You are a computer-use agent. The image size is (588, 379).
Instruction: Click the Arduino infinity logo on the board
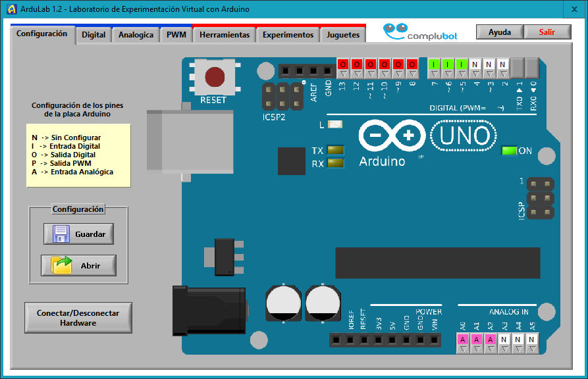[x=392, y=136]
